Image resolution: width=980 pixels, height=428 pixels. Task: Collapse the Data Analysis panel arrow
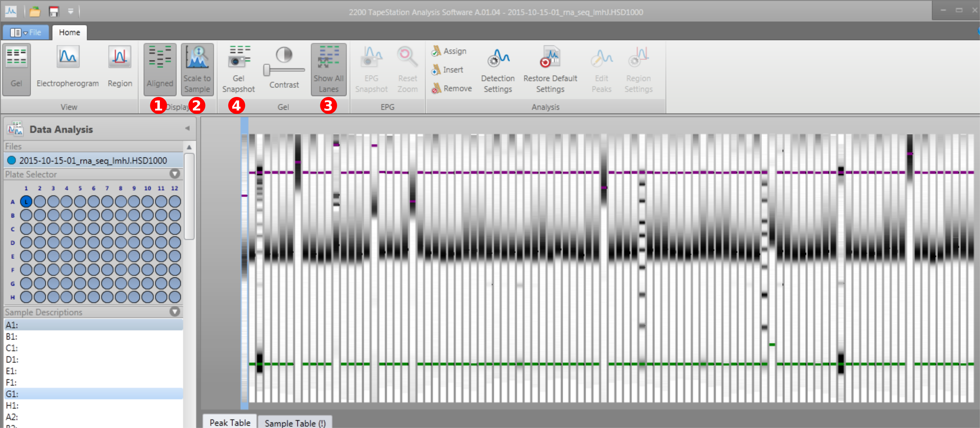point(187,128)
